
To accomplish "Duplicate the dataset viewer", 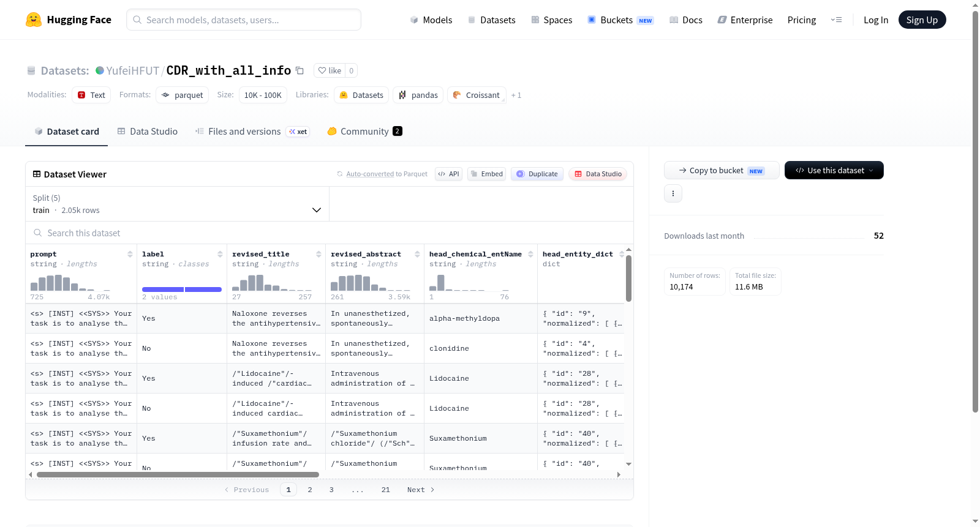I will click(x=537, y=174).
